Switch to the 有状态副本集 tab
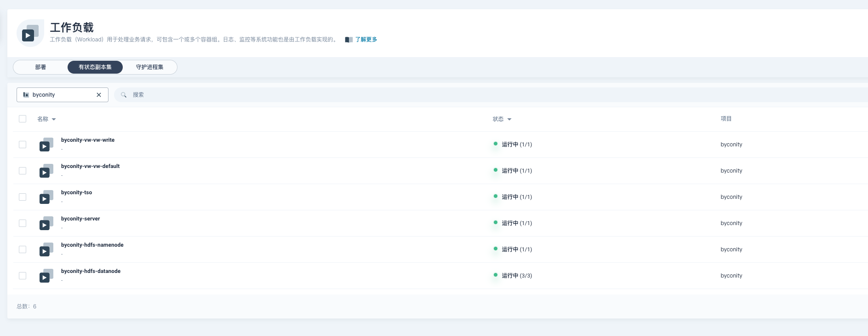The height and width of the screenshot is (336, 868). (95, 67)
